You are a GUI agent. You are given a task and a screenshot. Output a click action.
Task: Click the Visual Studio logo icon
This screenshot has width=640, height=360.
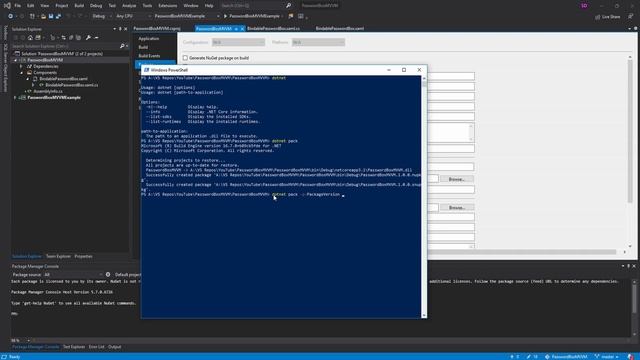pos(7,5)
